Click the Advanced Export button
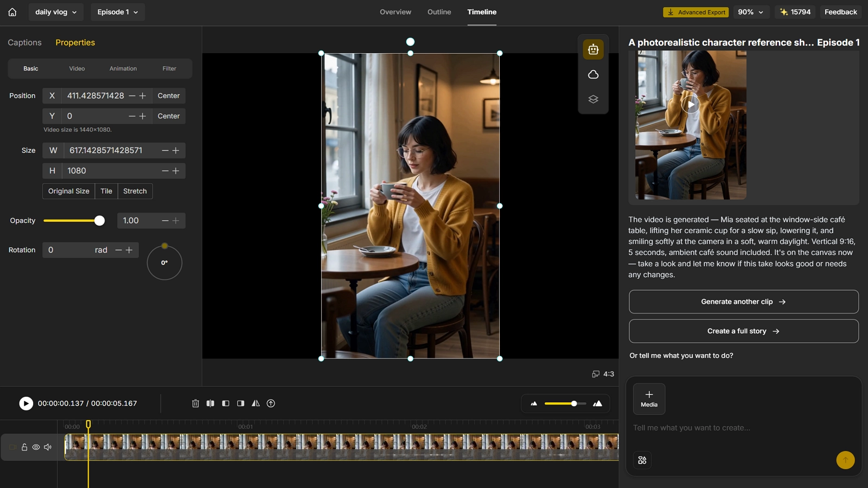Image resolution: width=868 pixels, height=488 pixels. pyautogui.click(x=696, y=12)
